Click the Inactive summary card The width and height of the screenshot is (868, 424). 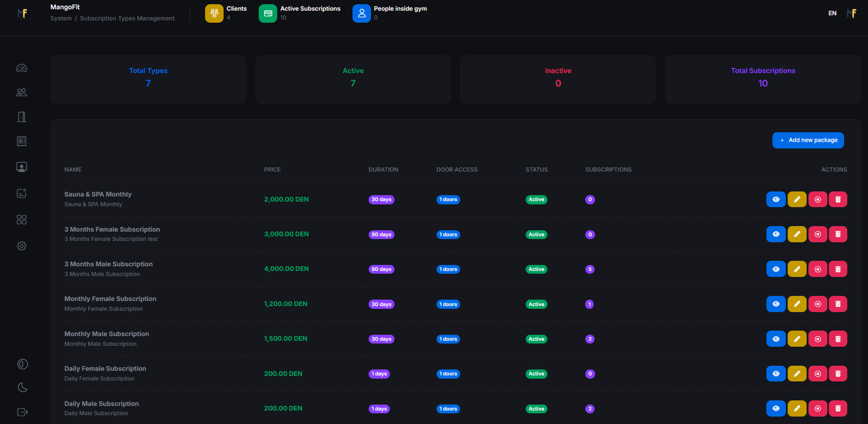coord(558,79)
